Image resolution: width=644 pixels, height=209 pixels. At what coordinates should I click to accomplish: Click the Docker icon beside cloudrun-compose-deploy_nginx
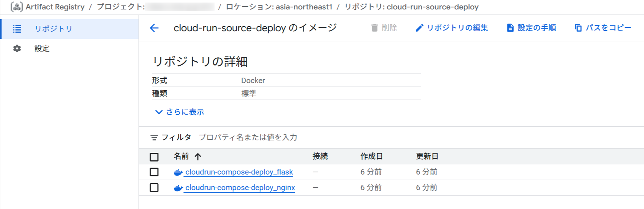[x=178, y=188]
